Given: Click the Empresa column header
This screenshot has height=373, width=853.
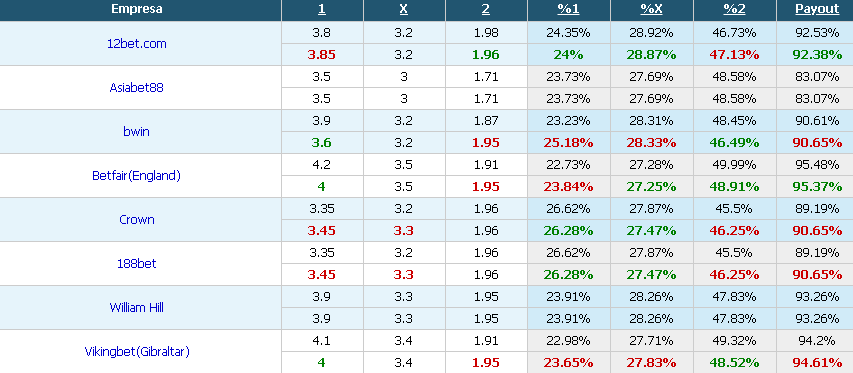Looking at the screenshot, I should click(137, 9).
